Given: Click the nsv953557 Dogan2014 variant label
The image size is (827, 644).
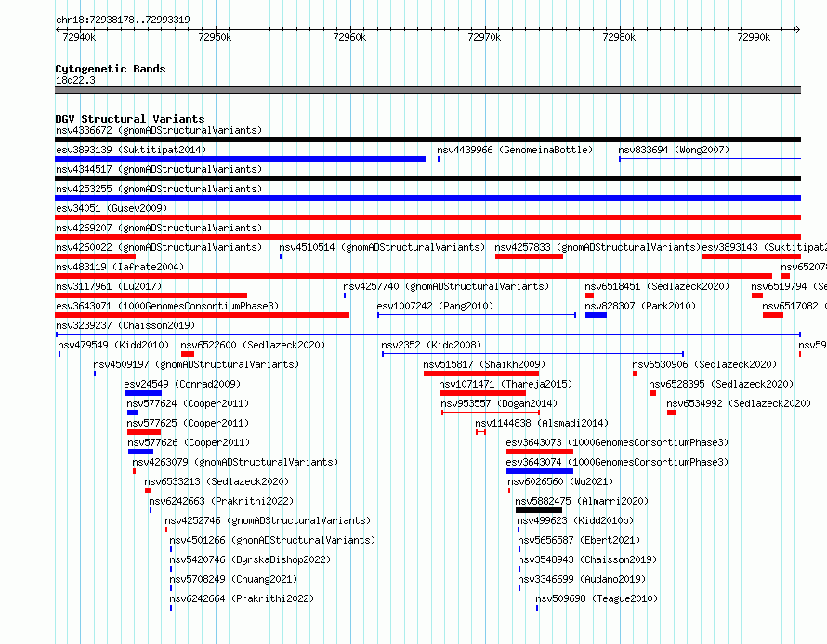Looking at the screenshot, I should tap(499, 403).
